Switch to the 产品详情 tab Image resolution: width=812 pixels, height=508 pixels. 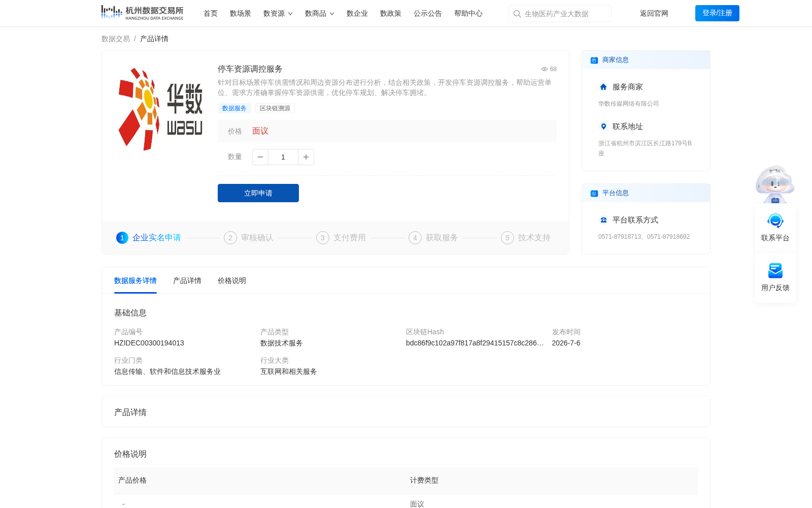coord(187,281)
